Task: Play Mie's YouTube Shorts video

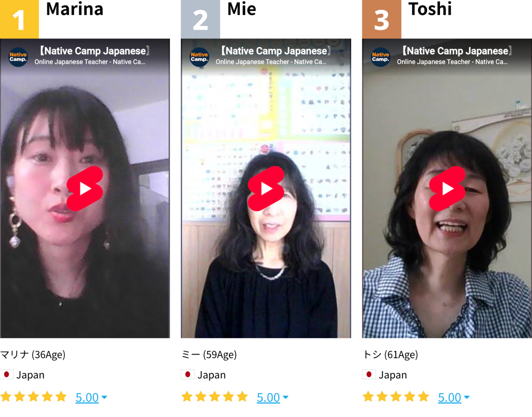Action: click(x=266, y=188)
